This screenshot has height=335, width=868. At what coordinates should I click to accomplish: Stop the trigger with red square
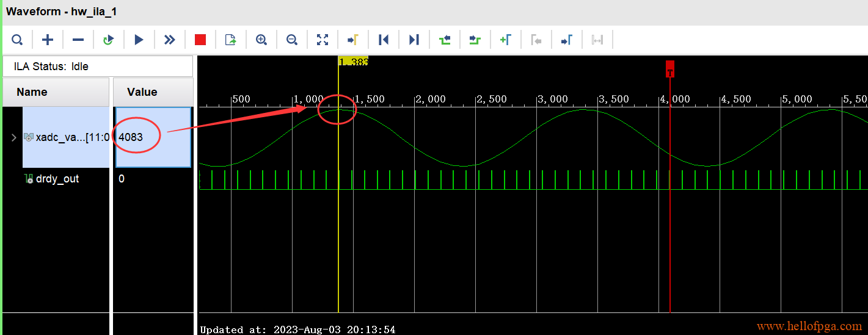[x=200, y=40]
